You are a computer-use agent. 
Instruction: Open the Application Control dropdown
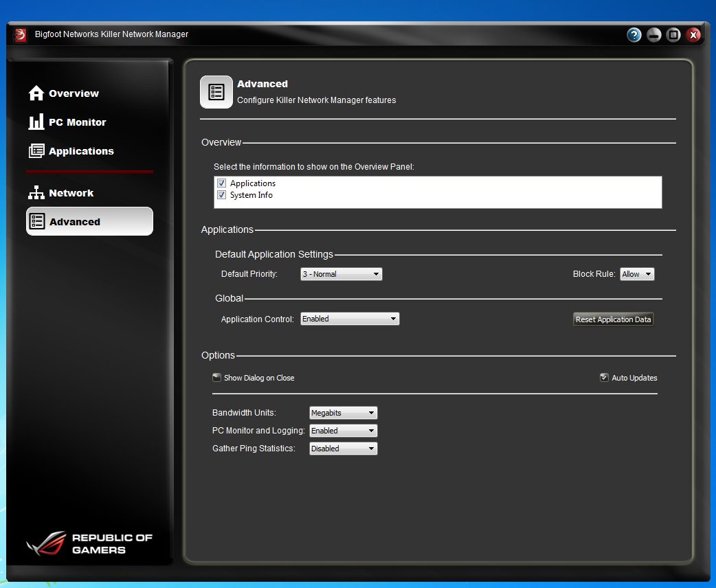(350, 319)
